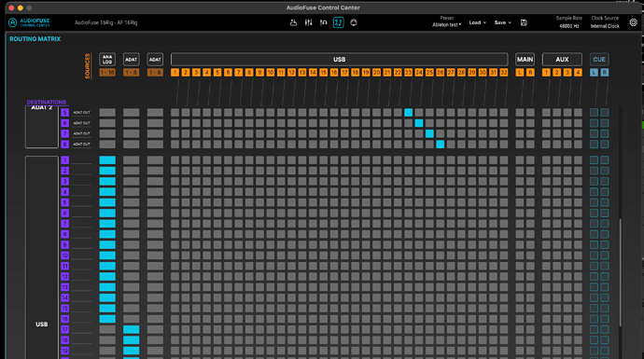The height and width of the screenshot is (359, 644).
Task: Click the toolbar icon right of the routing matrix icon
Action: coord(354,22)
